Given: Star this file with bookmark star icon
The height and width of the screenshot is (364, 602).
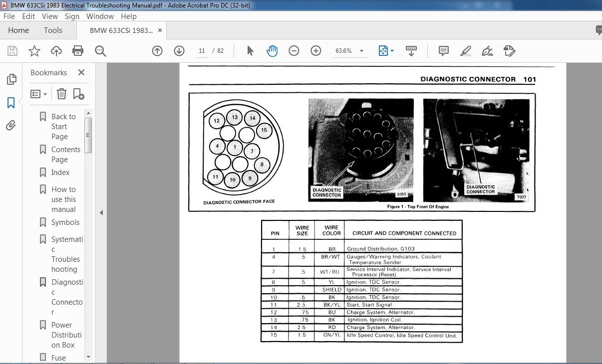Looking at the screenshot, I should coord(34,51).
